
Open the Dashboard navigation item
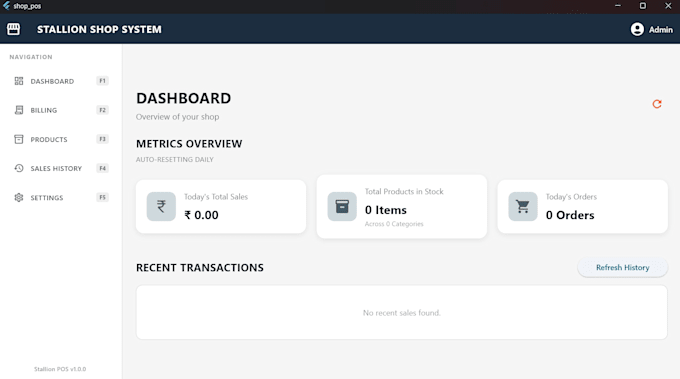pyautogui.click(x=61, y=81)
